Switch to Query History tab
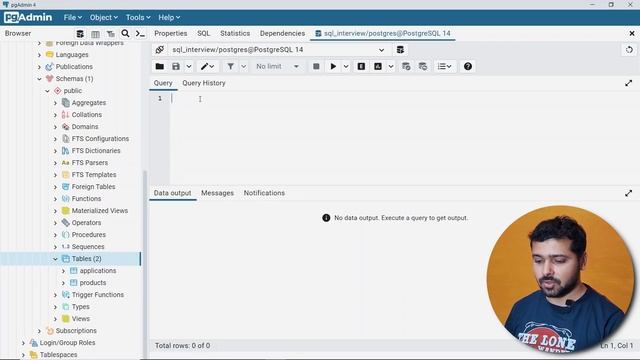The width and height of the screenshot is (640, 360). tap(204, 83)
